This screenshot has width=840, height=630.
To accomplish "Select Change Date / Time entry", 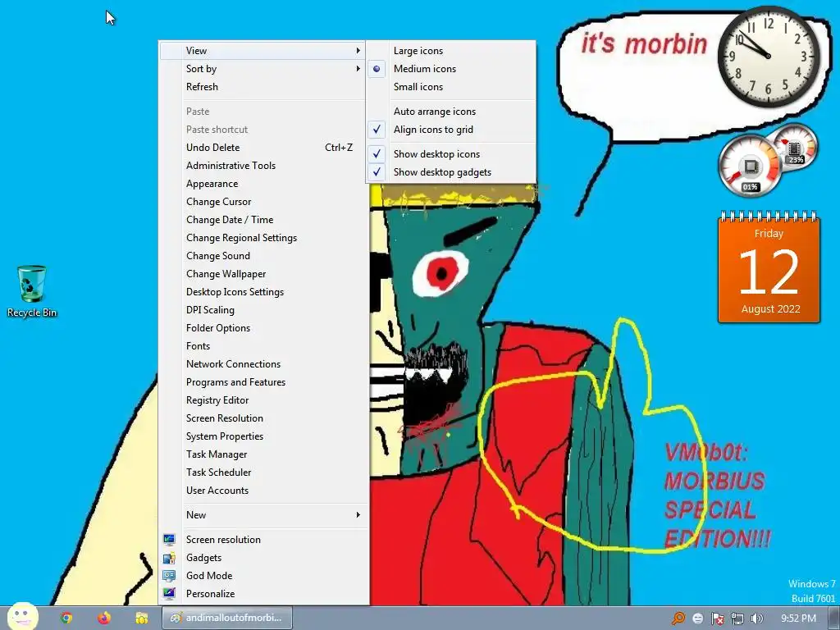I will 262,220.
